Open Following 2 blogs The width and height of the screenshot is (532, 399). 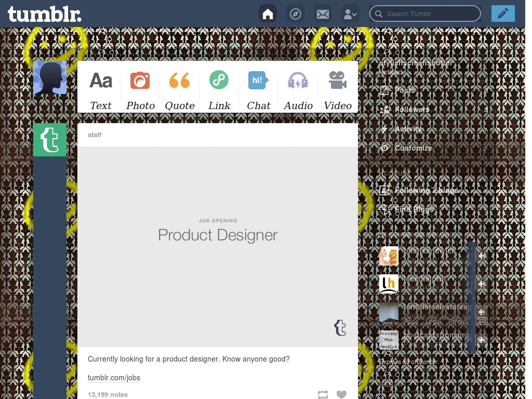tap(434, 190)
